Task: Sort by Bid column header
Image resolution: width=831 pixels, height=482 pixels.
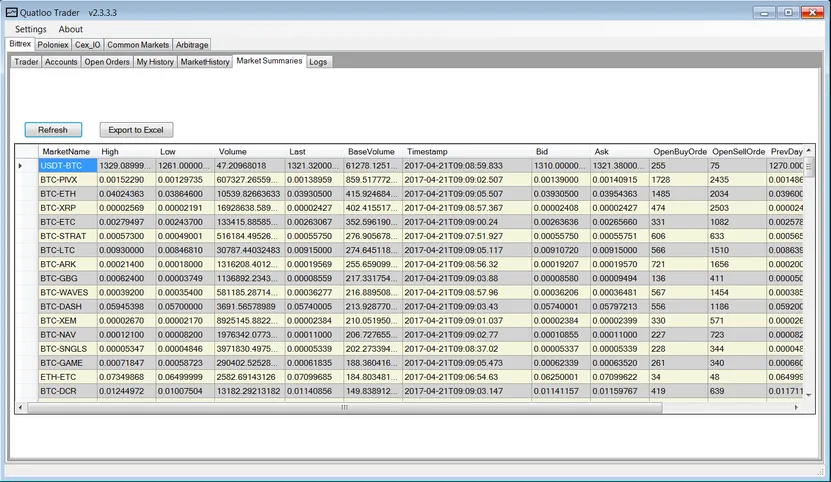Action: click(561, 152)
